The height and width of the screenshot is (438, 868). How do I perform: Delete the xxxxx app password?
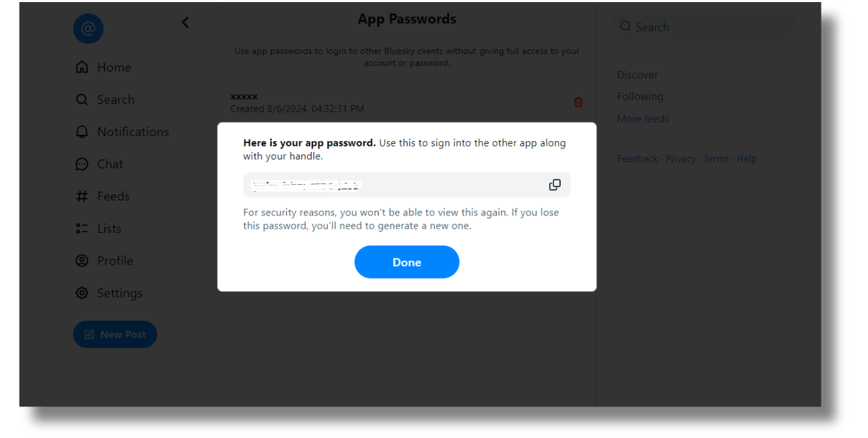578,102
